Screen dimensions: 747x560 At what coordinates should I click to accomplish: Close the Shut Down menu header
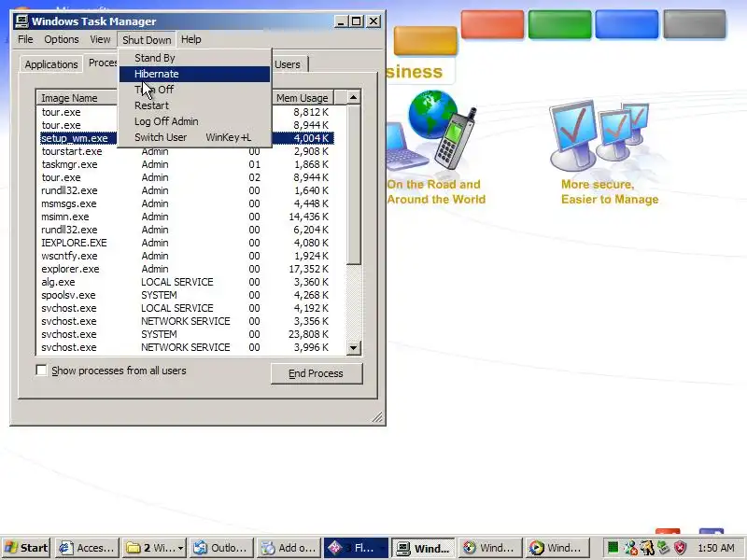pyautogui.click(x=147, y=39)
